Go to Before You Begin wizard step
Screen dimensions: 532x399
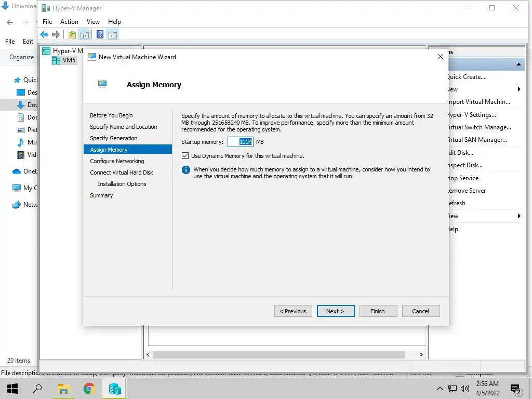(111, 115)
